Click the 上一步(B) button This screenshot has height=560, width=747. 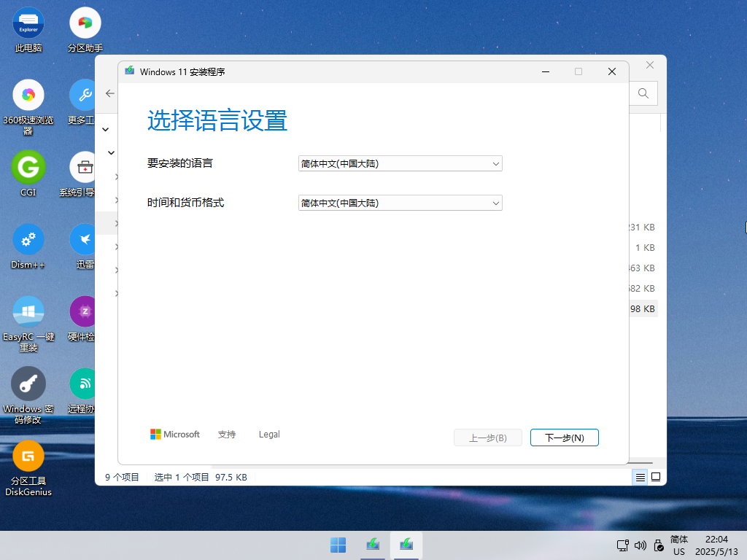(x=488, y=437)
